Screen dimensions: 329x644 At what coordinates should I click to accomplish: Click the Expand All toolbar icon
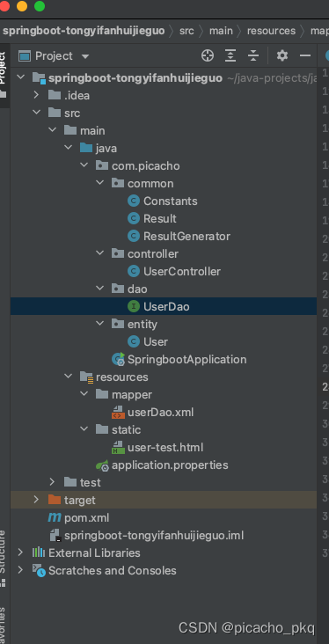click(230, 55)
